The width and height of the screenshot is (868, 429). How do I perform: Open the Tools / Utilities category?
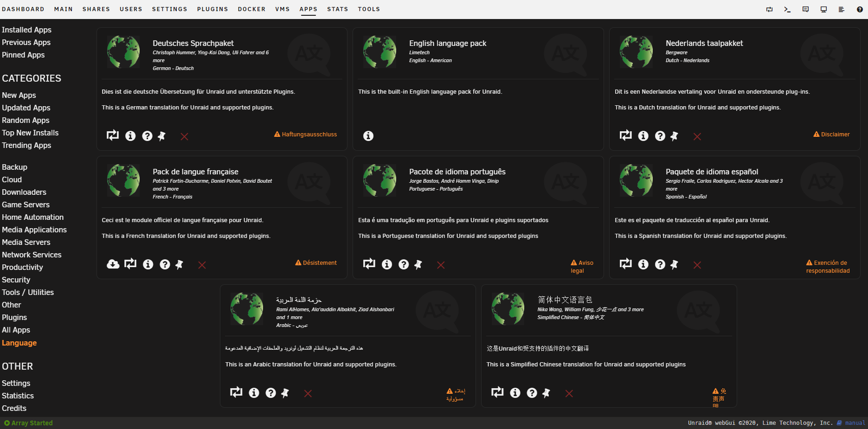pos(28,292)
